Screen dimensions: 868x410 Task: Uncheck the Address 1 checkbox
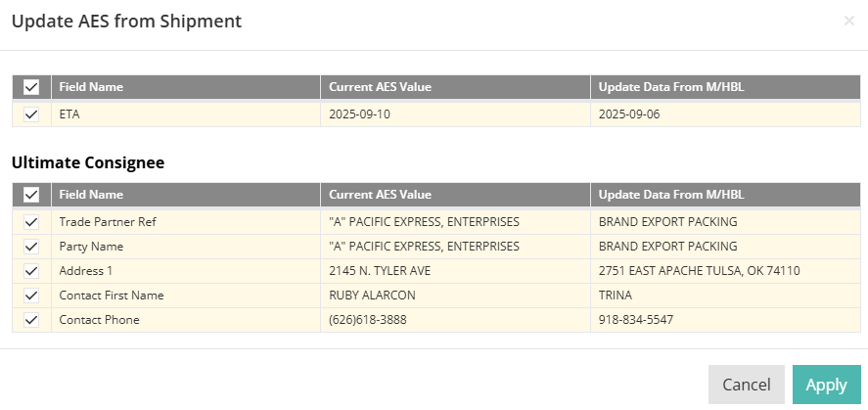coord(31,271)
